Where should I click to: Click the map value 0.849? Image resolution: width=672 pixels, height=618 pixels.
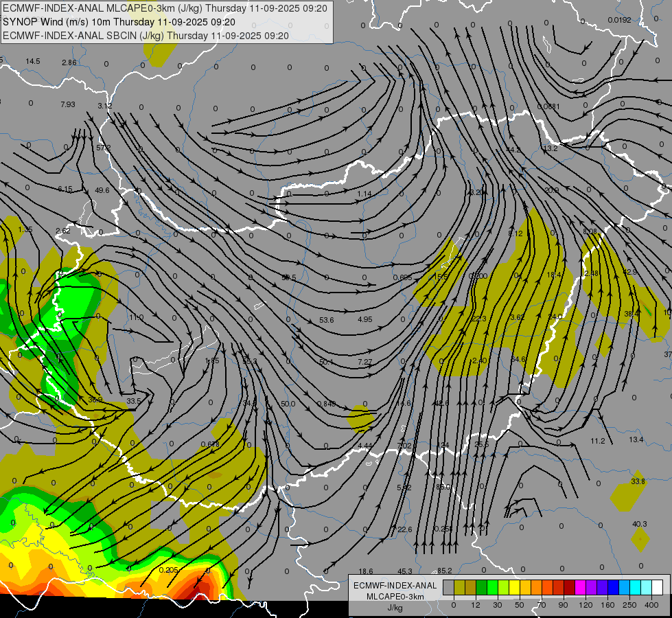[x=326, y=404]
